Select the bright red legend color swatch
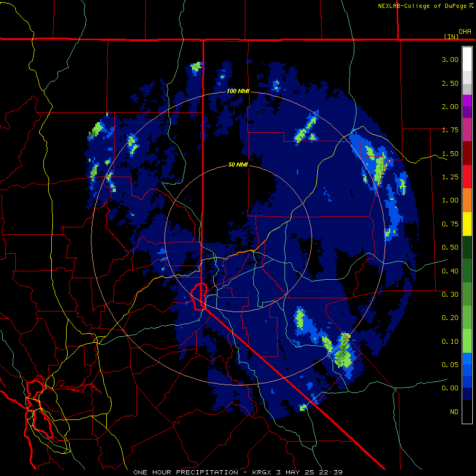Viewport: 476px width, 476px height. click(467, 177)
